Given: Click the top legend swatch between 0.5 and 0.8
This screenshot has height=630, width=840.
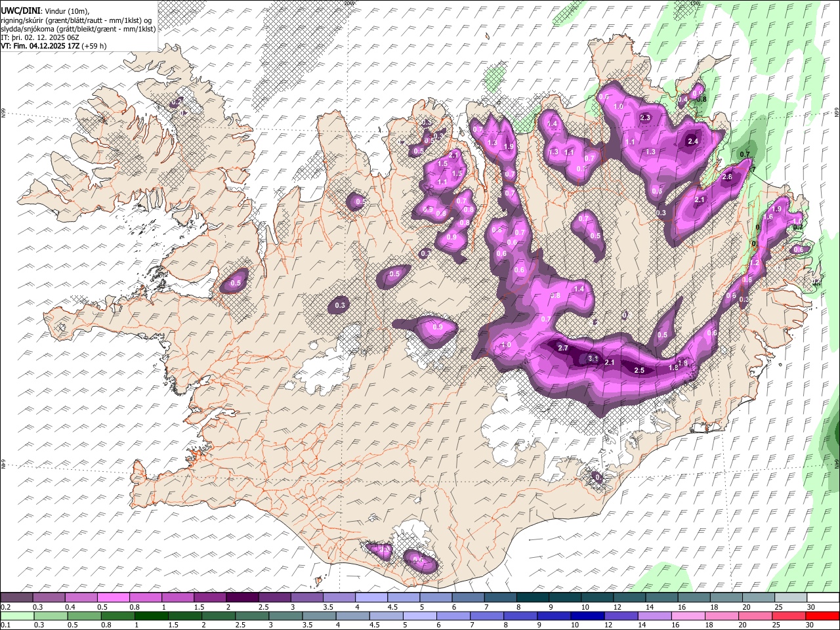Looking at the screenshot, I should (113, 598).
